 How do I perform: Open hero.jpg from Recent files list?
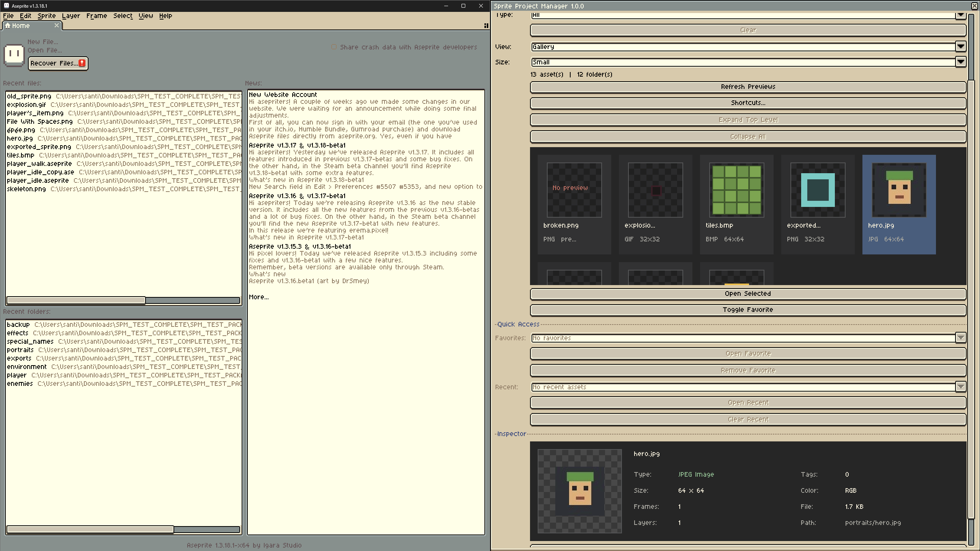123,138
